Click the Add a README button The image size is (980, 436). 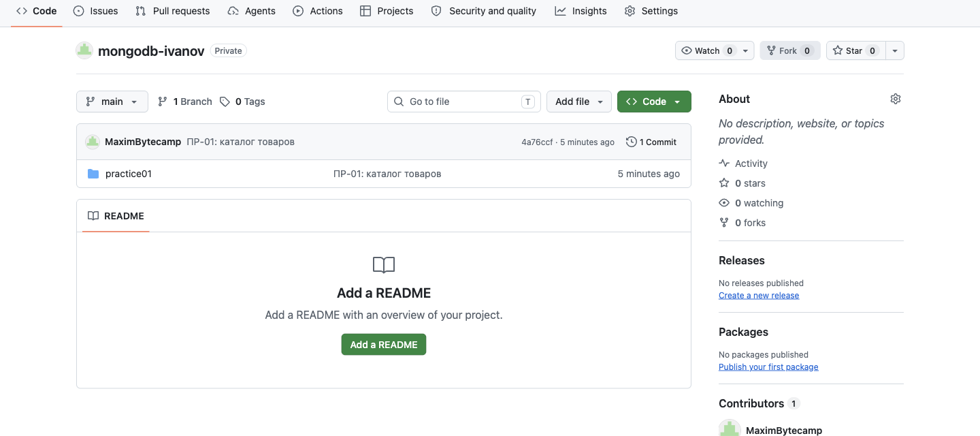[x=384, y=345]
